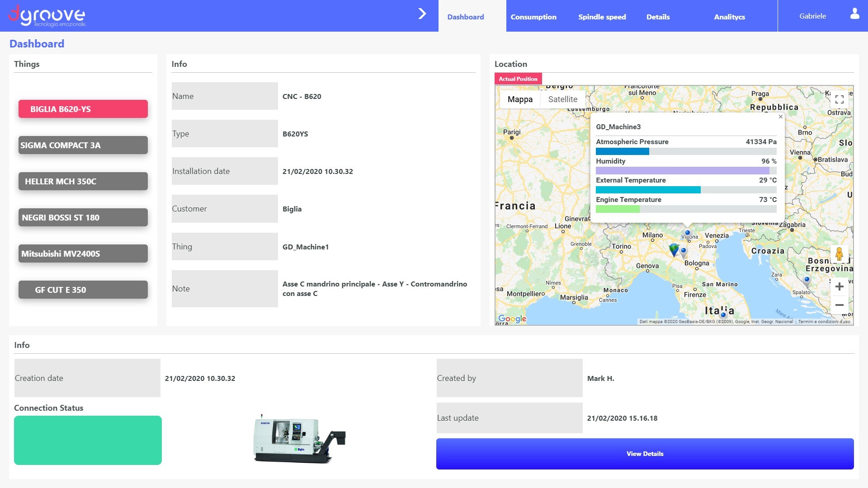
Task: Toggle fullscreen view on the map
Action: click(840, 99)
